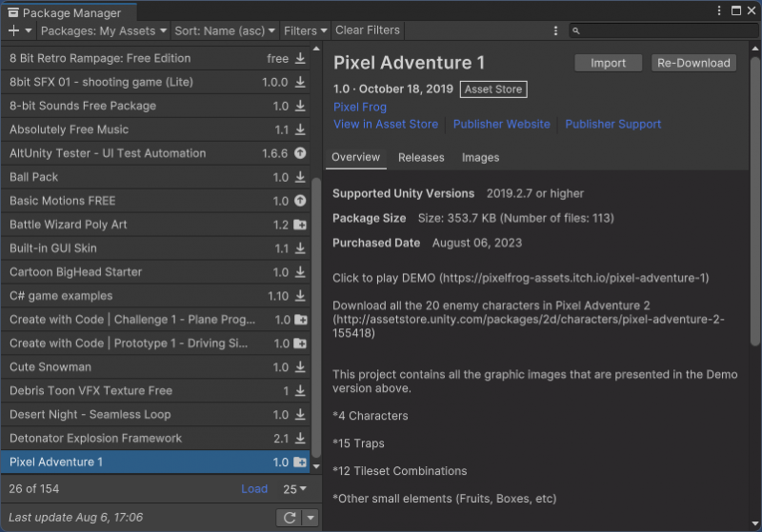This screenshot has height=532, width=762.
Task: Click download icon for Debris Toon VFX Texture
Action: coord(300,391)
